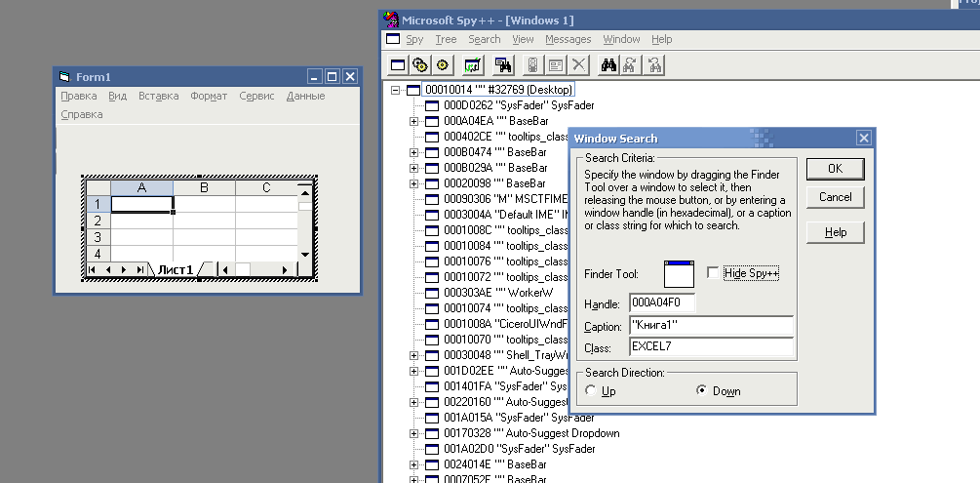
Task: Expand the 00030048 Shell_TrayWnd node
Action: click(x=413, y=355)
